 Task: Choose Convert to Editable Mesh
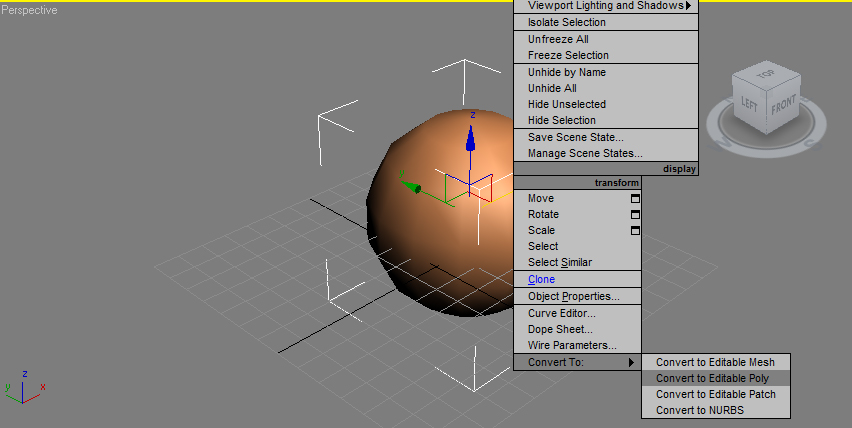click(x=715, y=362)
